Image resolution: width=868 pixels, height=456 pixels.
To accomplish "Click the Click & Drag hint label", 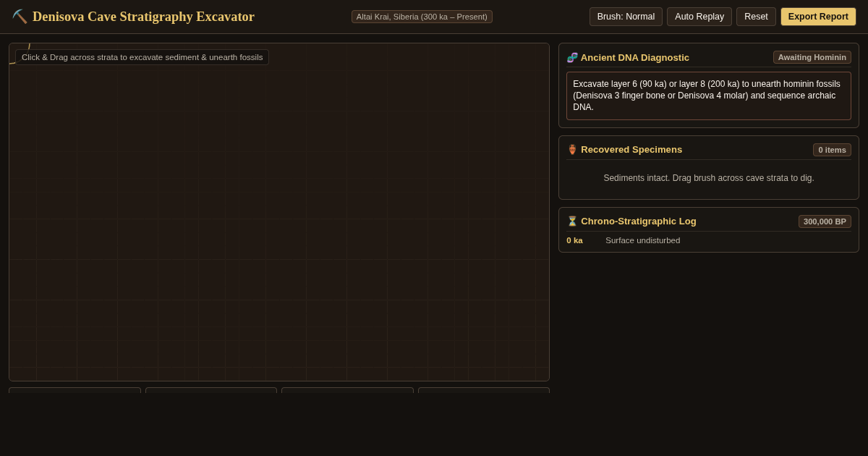I will click(x=142, y=57).
